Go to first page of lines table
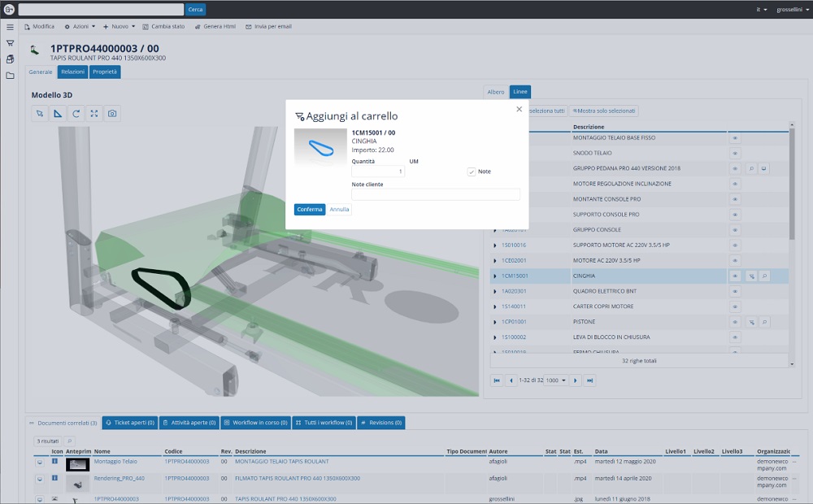The height and width of the screenshot is (504, 813). 497,380
